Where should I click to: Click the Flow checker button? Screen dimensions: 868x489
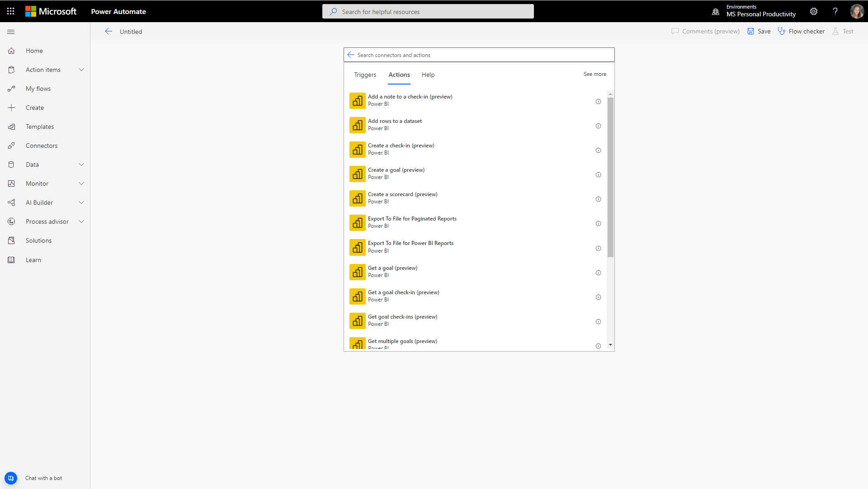[x=802, y=31]
